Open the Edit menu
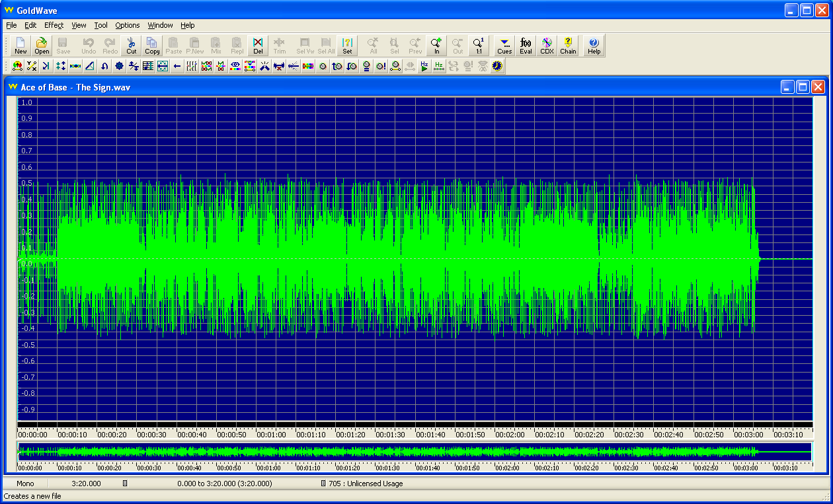Screen dimensions: 833x504 click(x=30, y=25)
